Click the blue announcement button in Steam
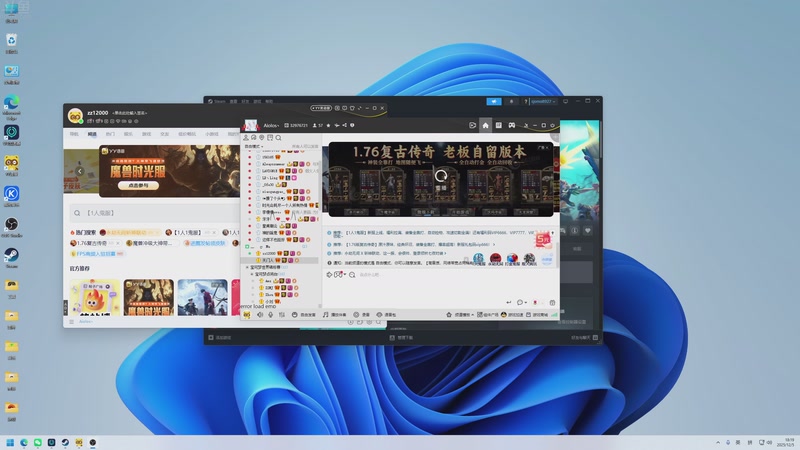800x450 pixels. pyautogui.click(x=493, y=102)
